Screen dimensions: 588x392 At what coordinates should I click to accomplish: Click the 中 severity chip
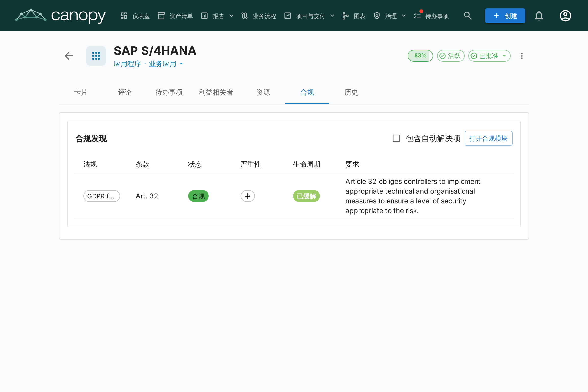pos(247,196)
